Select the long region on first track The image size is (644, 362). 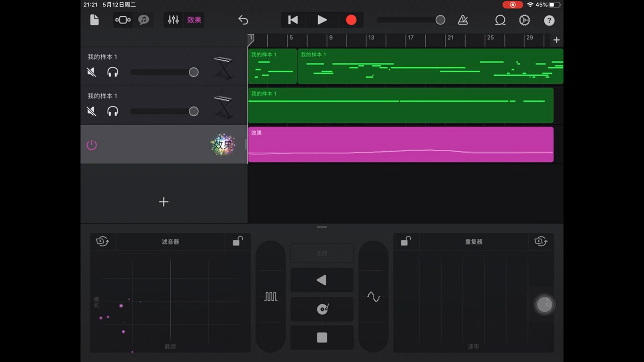click(x=430, y=66)
